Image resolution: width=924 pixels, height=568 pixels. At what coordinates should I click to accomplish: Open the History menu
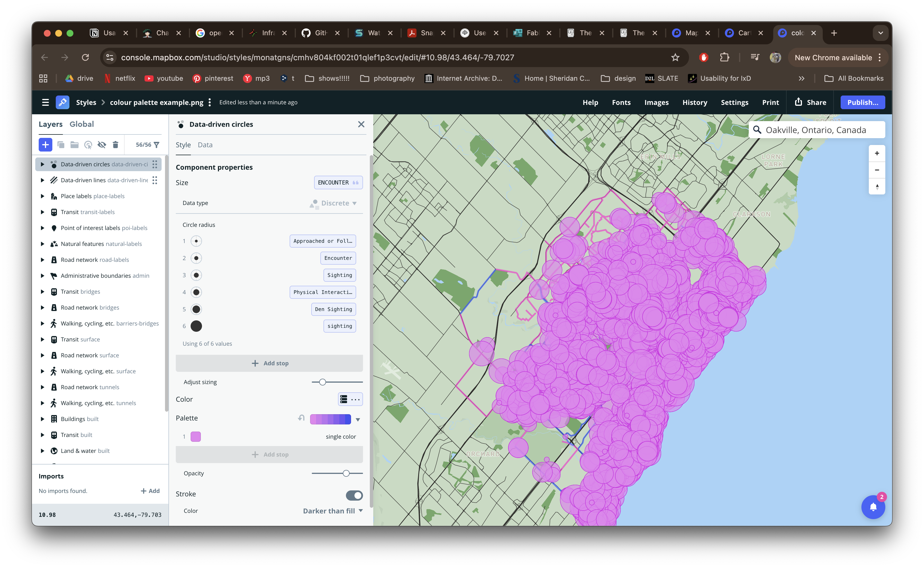695,102
